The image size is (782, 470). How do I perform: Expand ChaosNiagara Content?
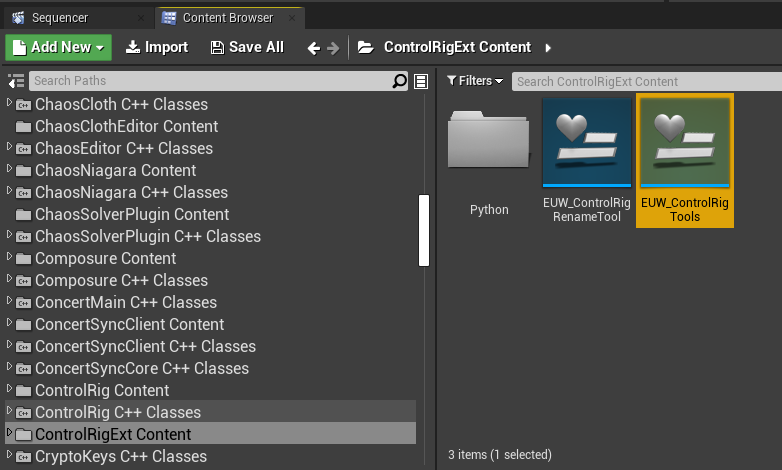[9, 168]
